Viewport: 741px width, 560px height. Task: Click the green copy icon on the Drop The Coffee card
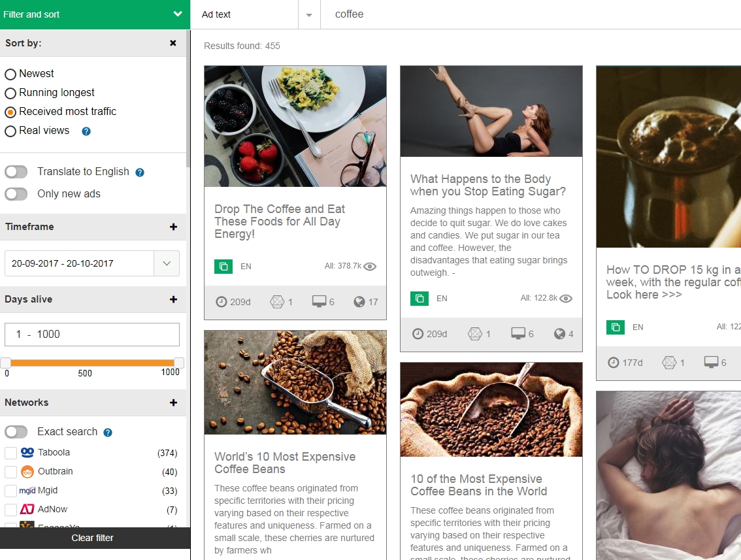coord(223,267)
